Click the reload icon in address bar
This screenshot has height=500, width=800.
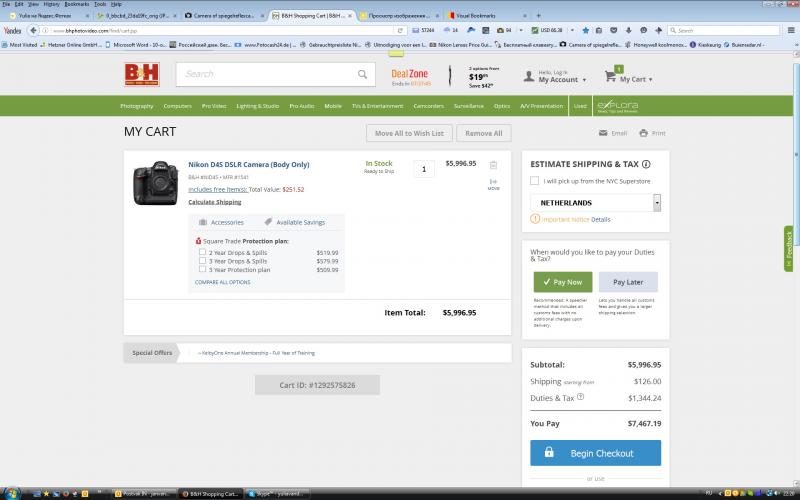(400, 31)
